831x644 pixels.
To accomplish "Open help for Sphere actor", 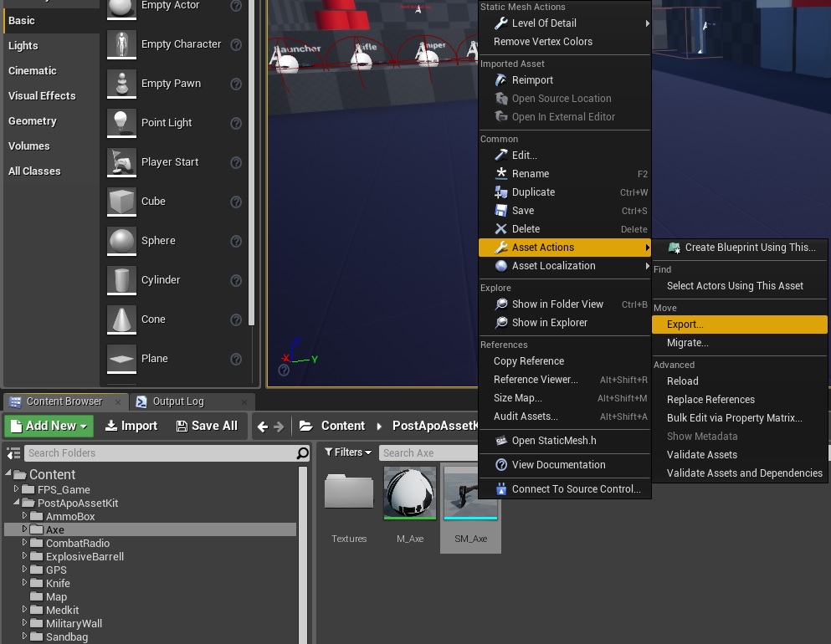I will coord(236,241).
